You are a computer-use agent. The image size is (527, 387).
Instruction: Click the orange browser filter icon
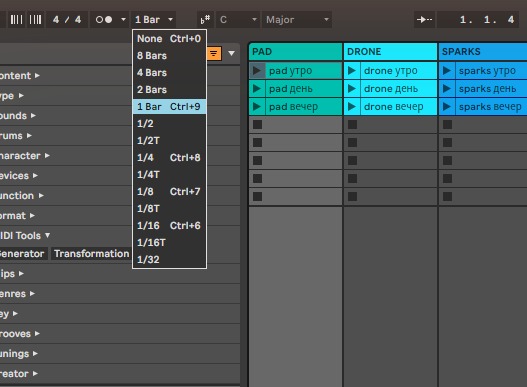pyautogui.click(x=214, y=53)
